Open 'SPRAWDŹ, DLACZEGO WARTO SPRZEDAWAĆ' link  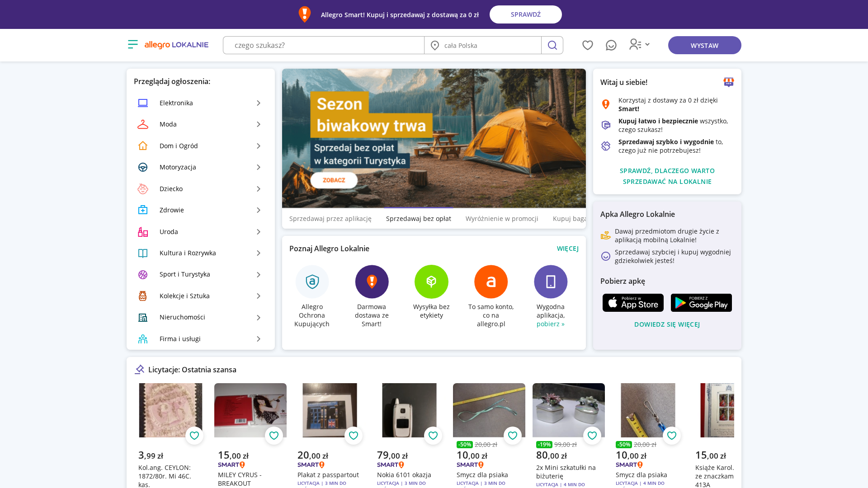pyautogui.click(x=667, y=176)
